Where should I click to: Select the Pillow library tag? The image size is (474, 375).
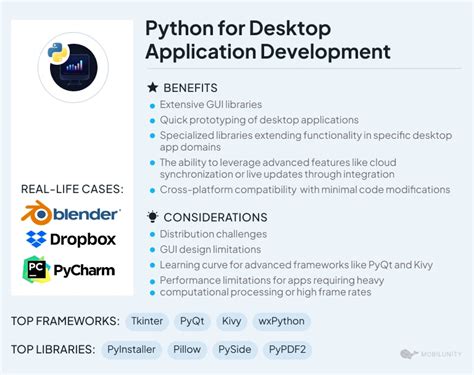point(187,350)
